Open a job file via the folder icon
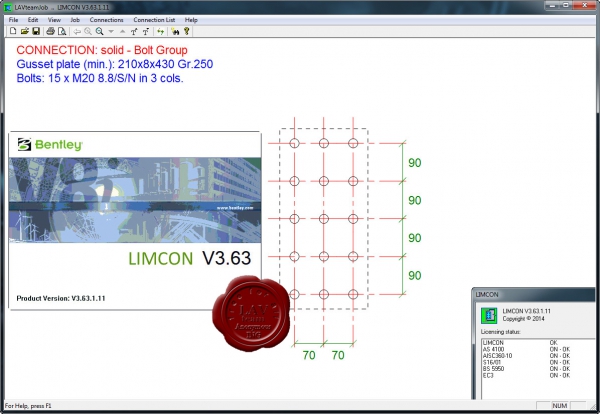The height and width of the screenshot is (414, 600). click(x=25, y=31)
